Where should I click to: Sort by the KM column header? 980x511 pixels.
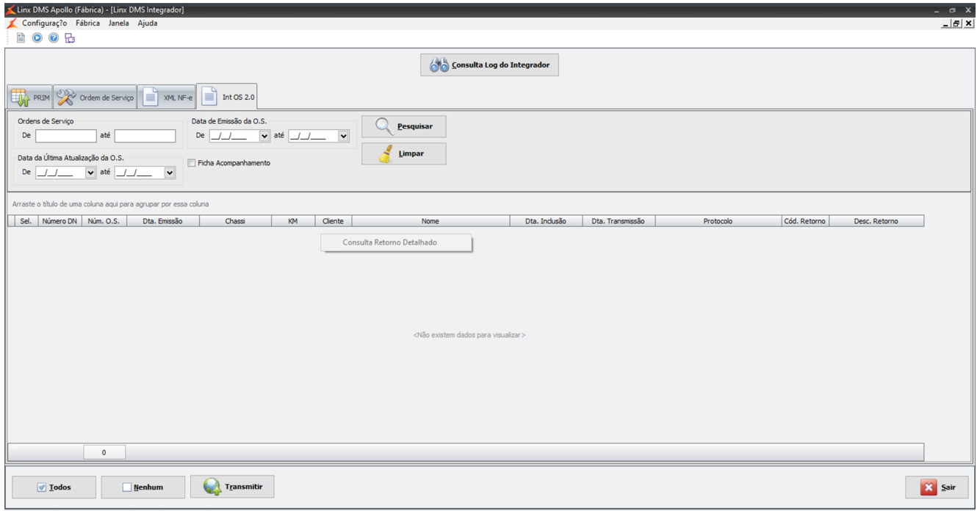click(293, 221)
